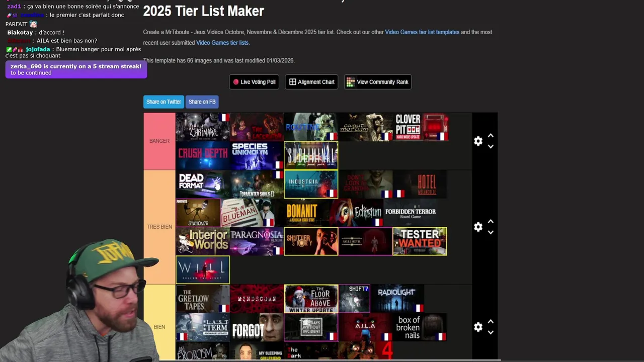This screenshot has width=644, height=362.
Task: Move TRES BIEN tier down with arrow
Action: point(491,232)
